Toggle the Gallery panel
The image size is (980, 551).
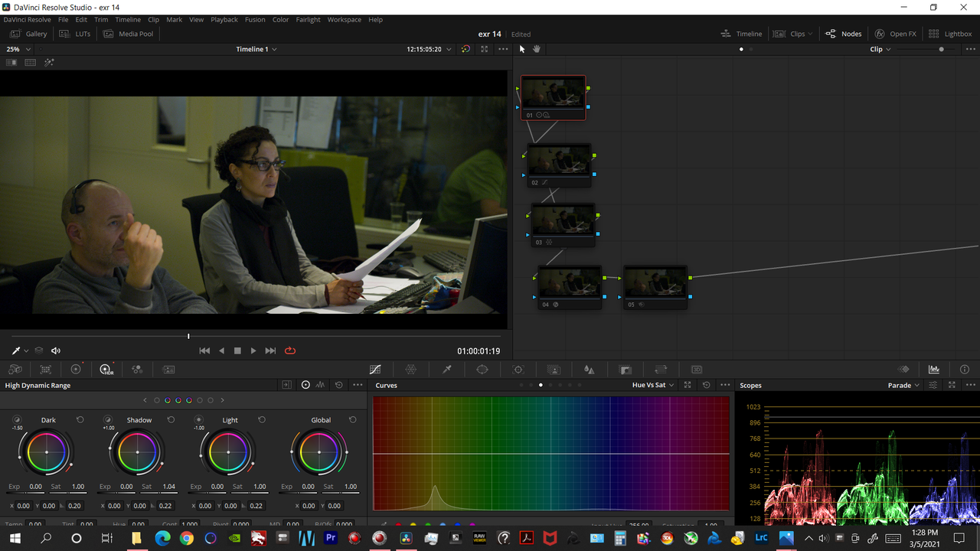click(28, 34)
